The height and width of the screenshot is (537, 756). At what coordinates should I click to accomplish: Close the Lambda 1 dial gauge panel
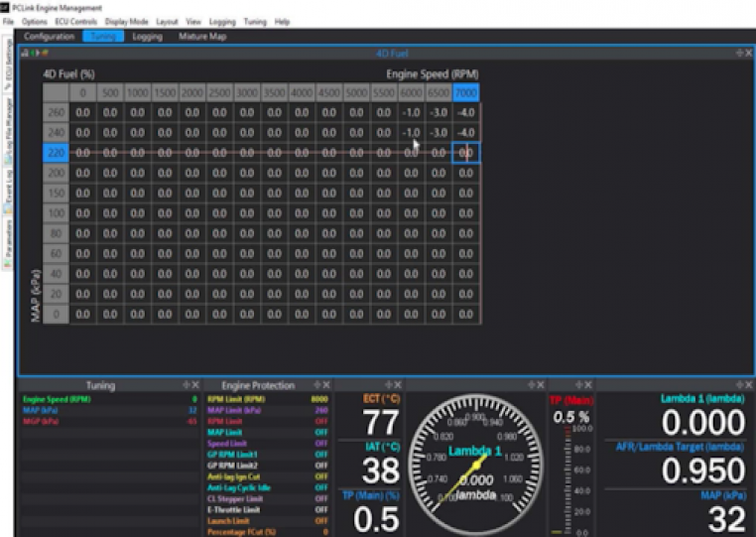(541, 384)
